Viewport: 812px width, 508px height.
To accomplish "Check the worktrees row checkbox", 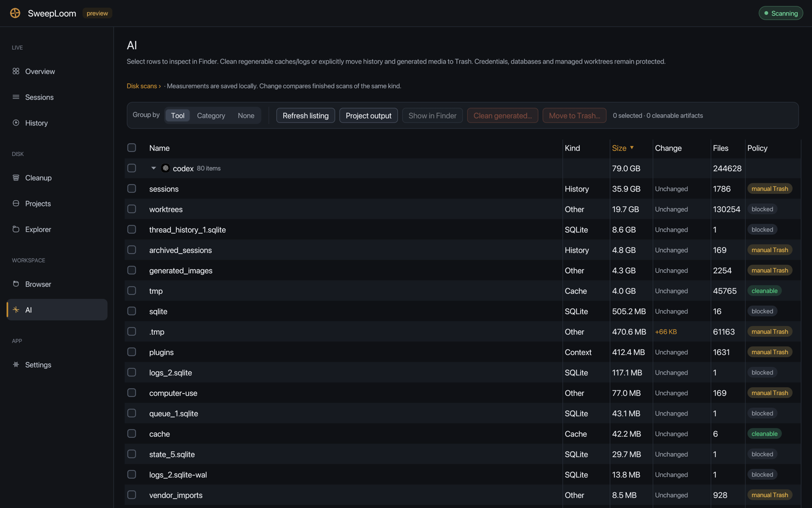I will (x=131, y=209).
